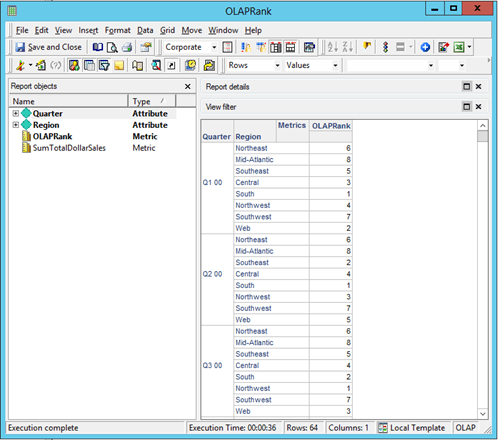Close the Report objects panel

(188, 86)
